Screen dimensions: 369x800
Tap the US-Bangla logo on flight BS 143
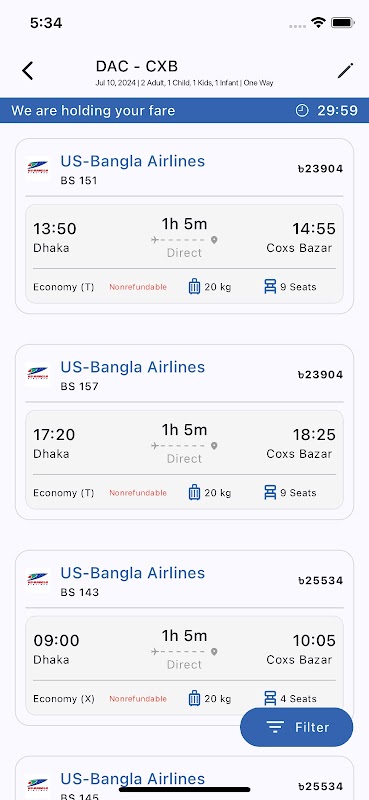pos(38,580)
